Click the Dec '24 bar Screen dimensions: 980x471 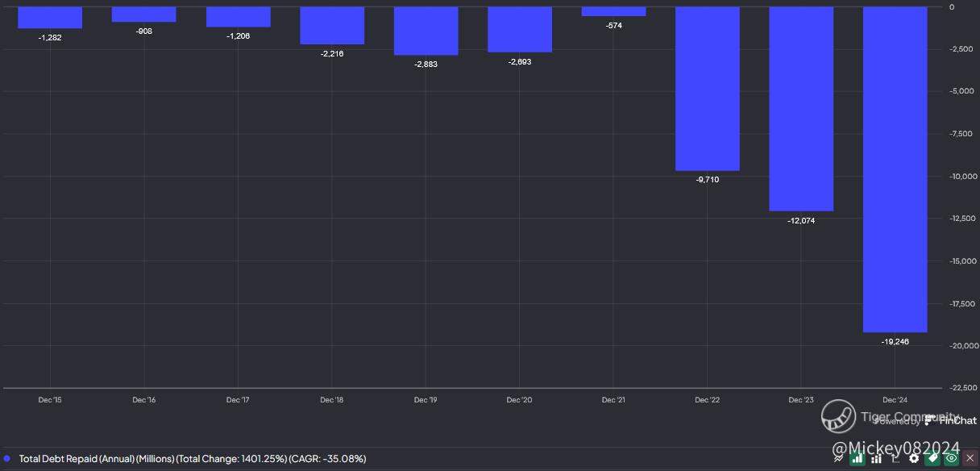coord(895,169)
